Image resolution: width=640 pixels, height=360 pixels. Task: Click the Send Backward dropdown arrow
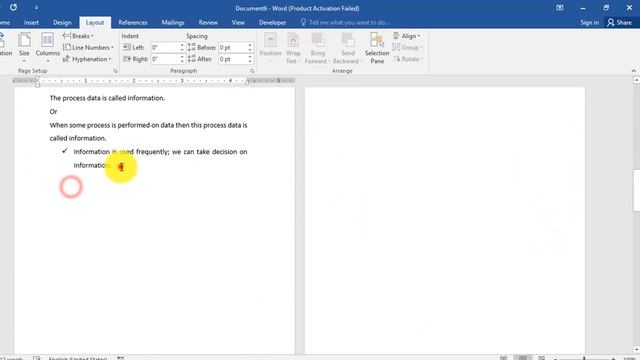[361, 61]
